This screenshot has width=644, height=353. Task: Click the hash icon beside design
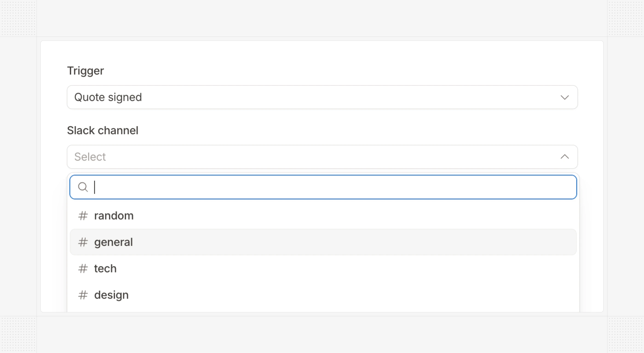point(83,295)
